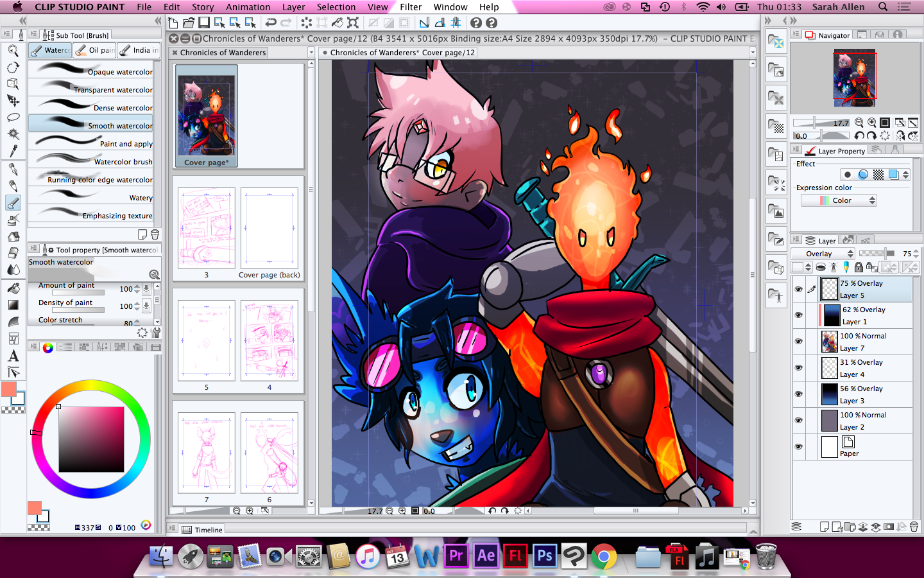The width and height of the screenshot is (924, 578).
Task: Choose the Dense watercolor brush
Action: point(91,105)
